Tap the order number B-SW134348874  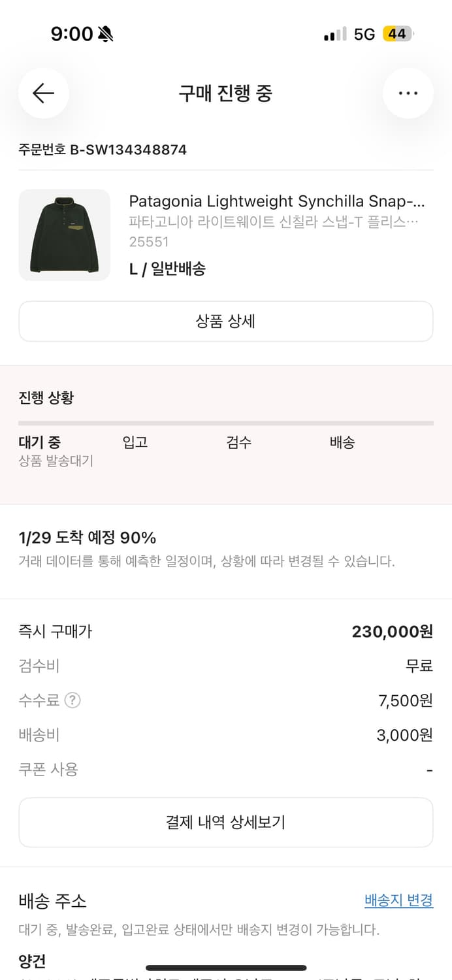click(101, 149)
